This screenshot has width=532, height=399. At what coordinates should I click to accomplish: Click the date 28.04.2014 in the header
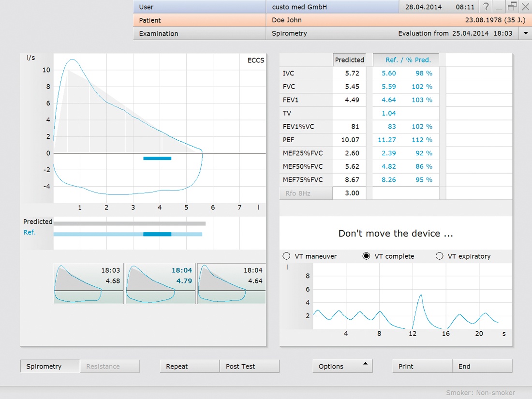click(424, 7)
